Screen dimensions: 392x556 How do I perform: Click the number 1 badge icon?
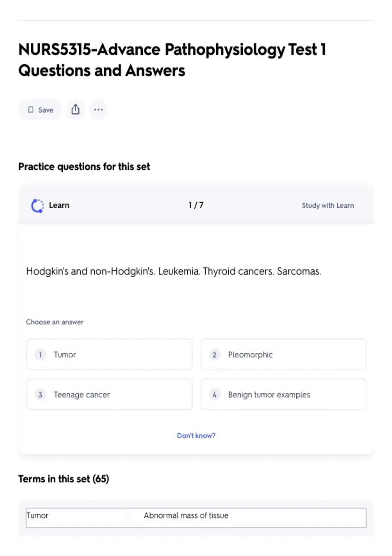[40, 355]
